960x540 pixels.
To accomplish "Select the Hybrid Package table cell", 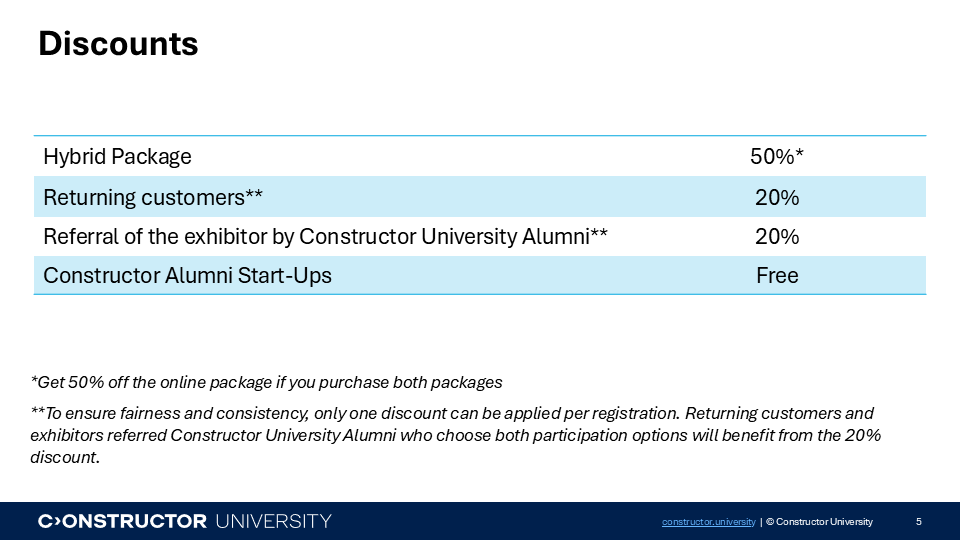I will pyautogui.click(x=118, y=157).
